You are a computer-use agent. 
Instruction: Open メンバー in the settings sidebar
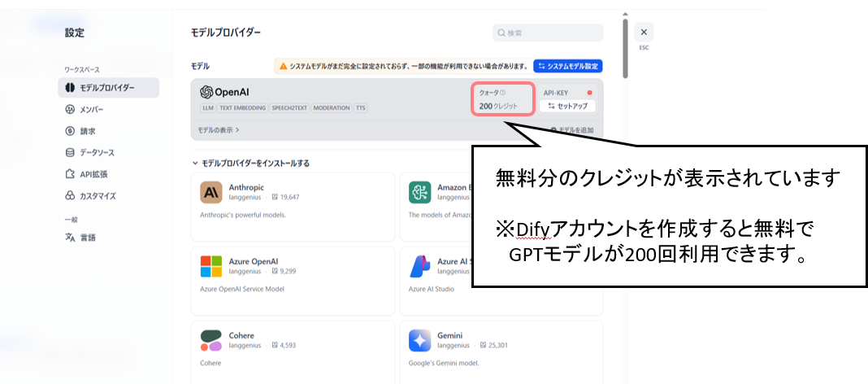pos(91,109)
